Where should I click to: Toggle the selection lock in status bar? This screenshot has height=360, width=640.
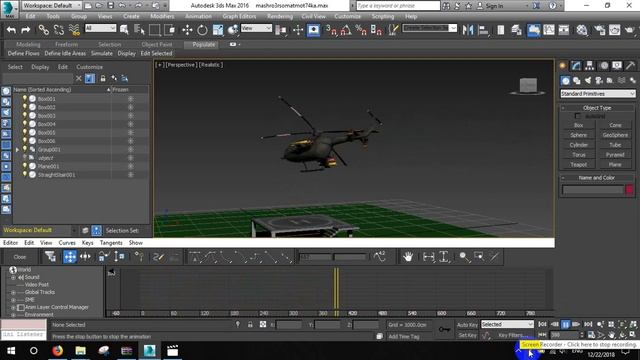click(250, 324)
